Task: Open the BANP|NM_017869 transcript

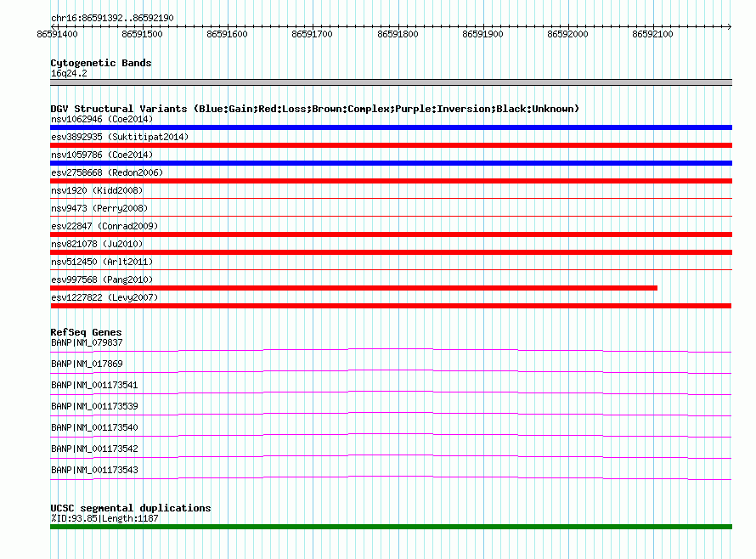Action: (x=87, y=364)
